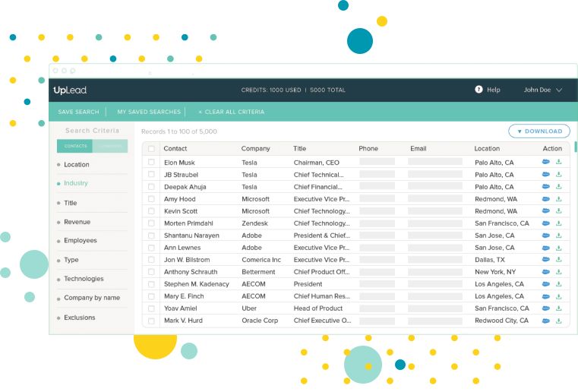
Task: Sort by the Company column header
Action: coord(255,149)
